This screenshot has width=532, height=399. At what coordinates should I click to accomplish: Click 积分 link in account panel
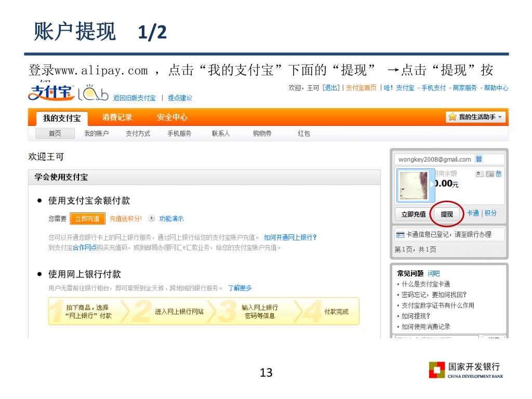[x=490, y=213]
